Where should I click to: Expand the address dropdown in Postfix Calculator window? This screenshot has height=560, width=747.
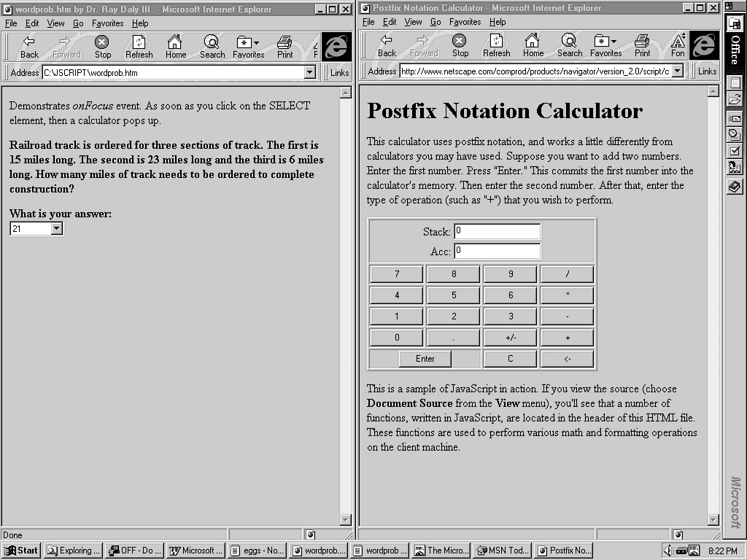678,71
